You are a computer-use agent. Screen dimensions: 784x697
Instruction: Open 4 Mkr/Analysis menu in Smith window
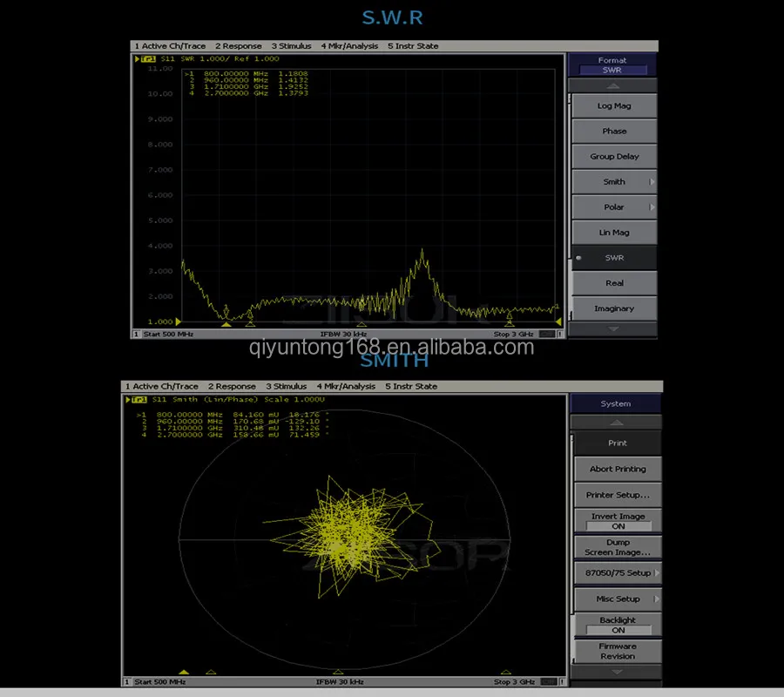tap(346, 387)
